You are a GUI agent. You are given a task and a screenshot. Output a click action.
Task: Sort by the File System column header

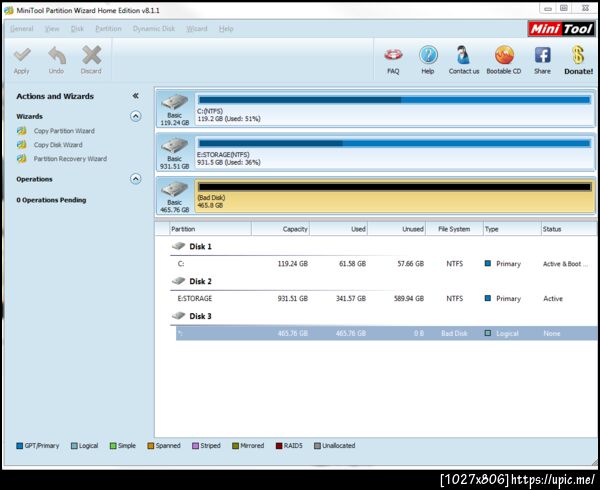click(x=455, y=229)
